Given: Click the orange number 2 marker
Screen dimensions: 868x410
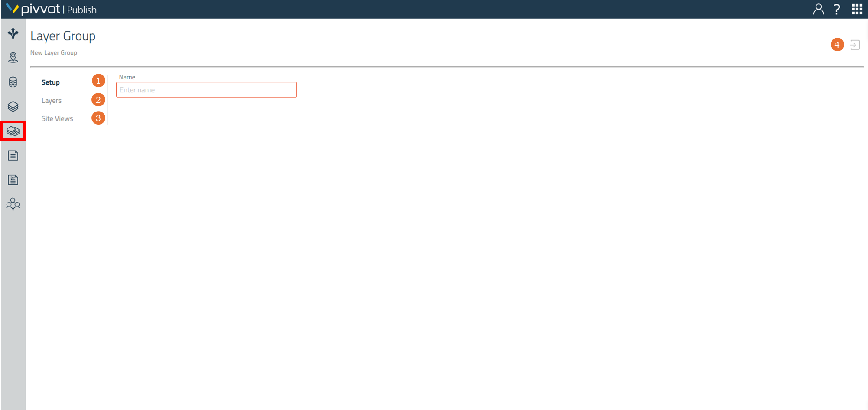Looking at the screenshot, I should tap(98, 100).
